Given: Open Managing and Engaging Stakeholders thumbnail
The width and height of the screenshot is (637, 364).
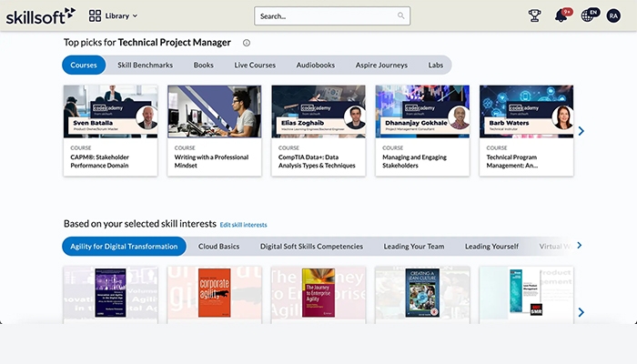Looking at the screenshot, I should pyautogui.click(x=422, y=112).
